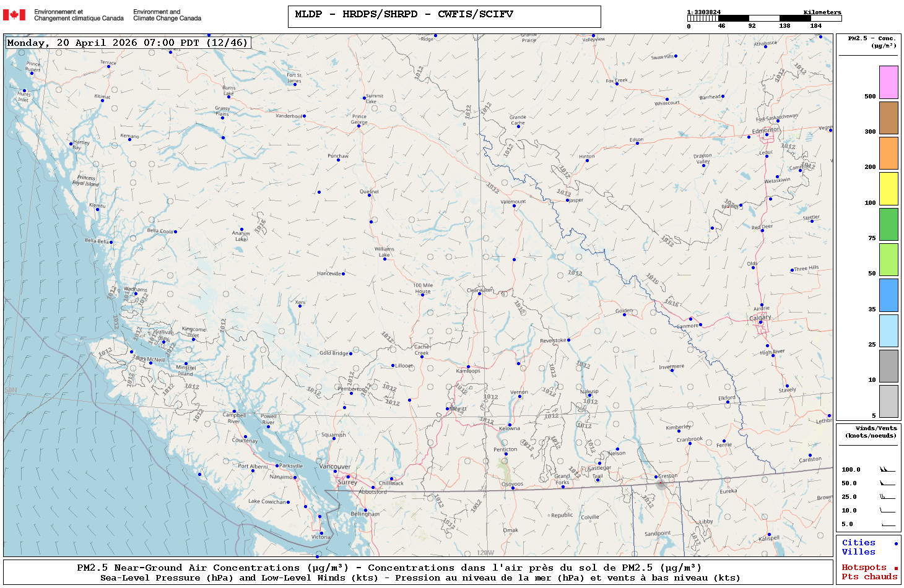Click the MLDP - HRDPS/SHRPD title box
The image size is (904, 588).
tap(444, 17)
